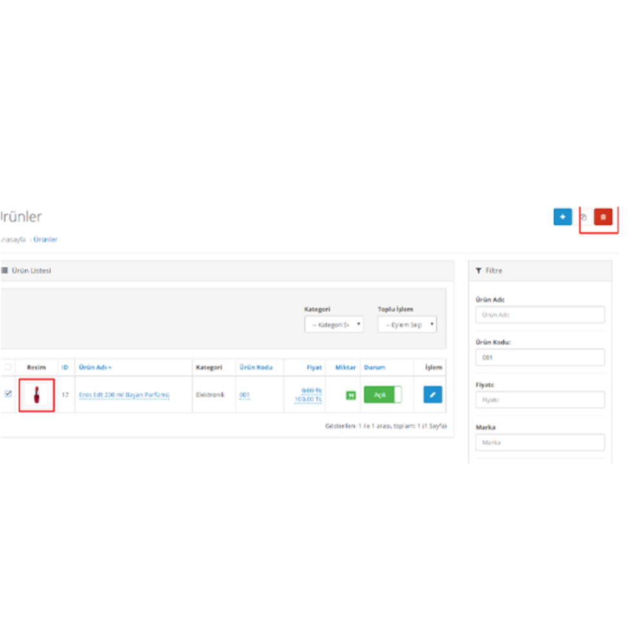This screenshot has width=644, height=644.
Task: Click the red trash delete button
Action: [x=603, y=218]
